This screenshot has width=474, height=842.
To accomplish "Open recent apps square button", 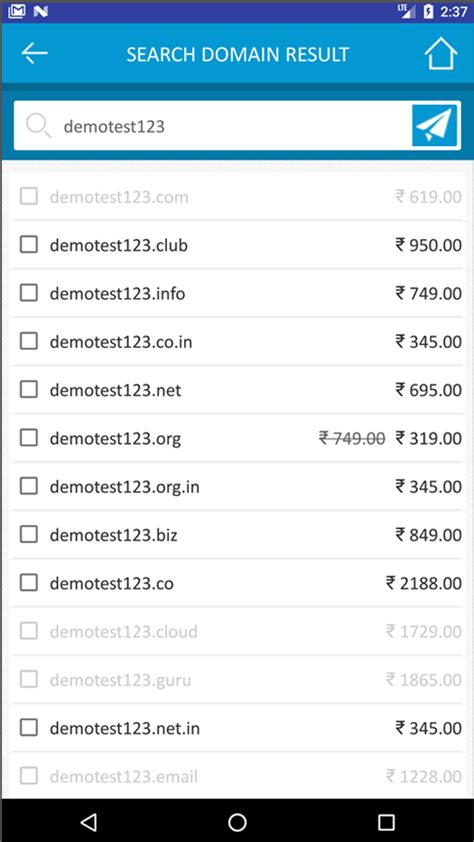I will [x=385, y=821].
